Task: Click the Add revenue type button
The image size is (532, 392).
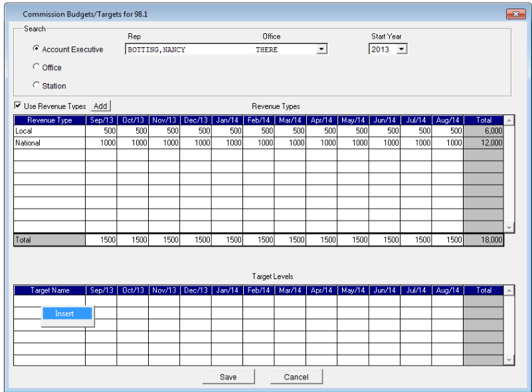Action: pos(100,106)
